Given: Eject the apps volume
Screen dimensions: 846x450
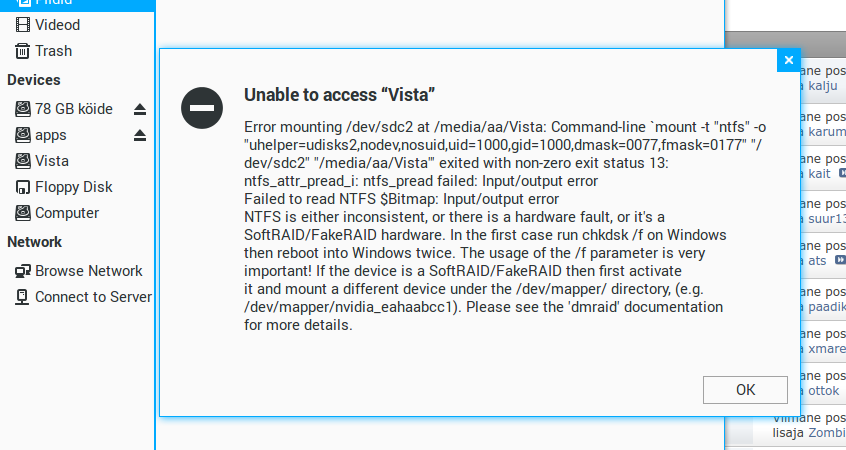Looking at the screenshot, I should click(x=140, y=135).
